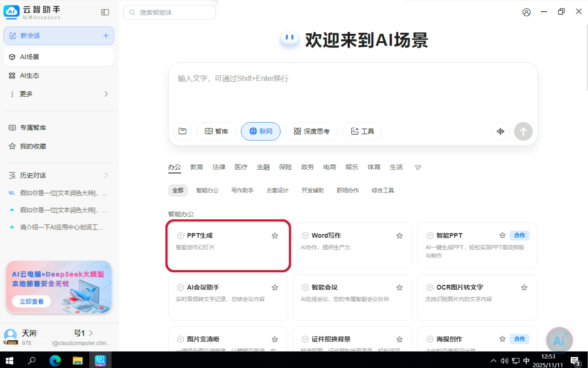The image size is (588, 368).
Task: Toggle the 联网 web search option
Action: pos(261,131)
